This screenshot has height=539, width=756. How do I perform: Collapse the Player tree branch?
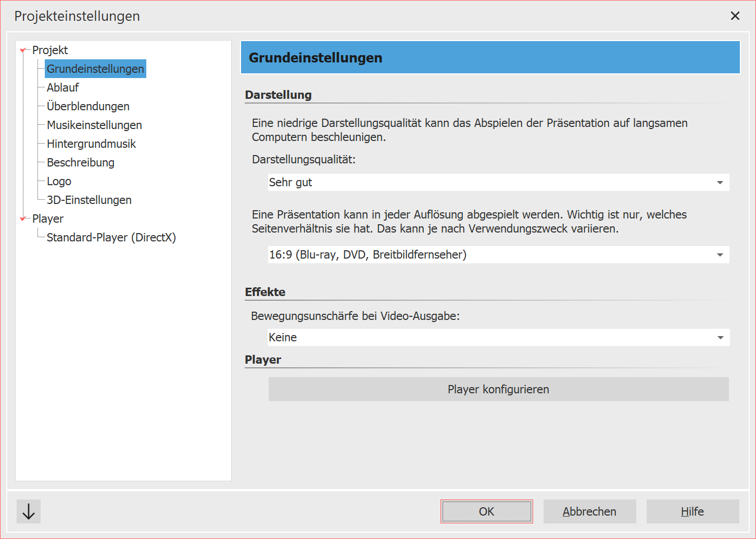coord(22,219)
